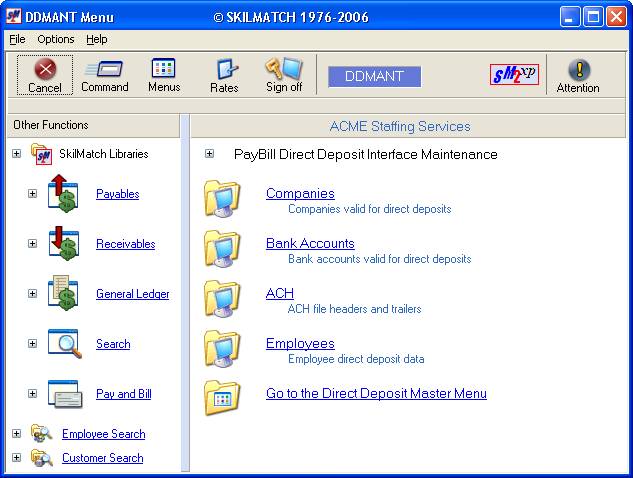This screenshot has width=633, height=478.
Task: Click the DDMANT menu name field
Action: tap(374, 76)
